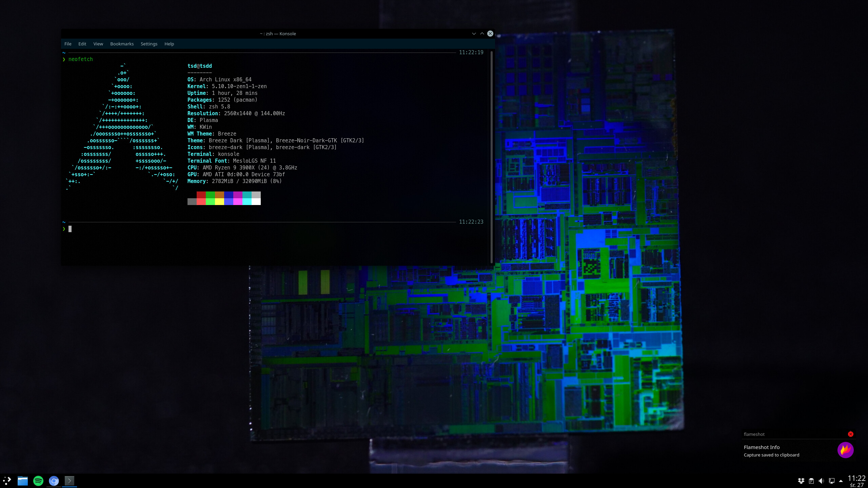The width and height of the screenshot is (868, 488).
Task: Click the 'Kernel: 5.10.10-zen1-1-zen' line
Action: click(x=227, y=86)
